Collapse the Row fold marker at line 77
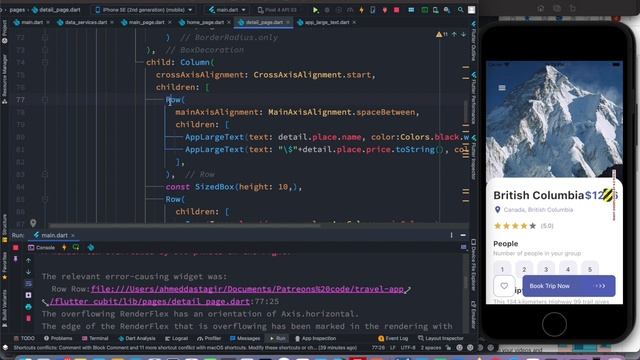 pos(45,100)
